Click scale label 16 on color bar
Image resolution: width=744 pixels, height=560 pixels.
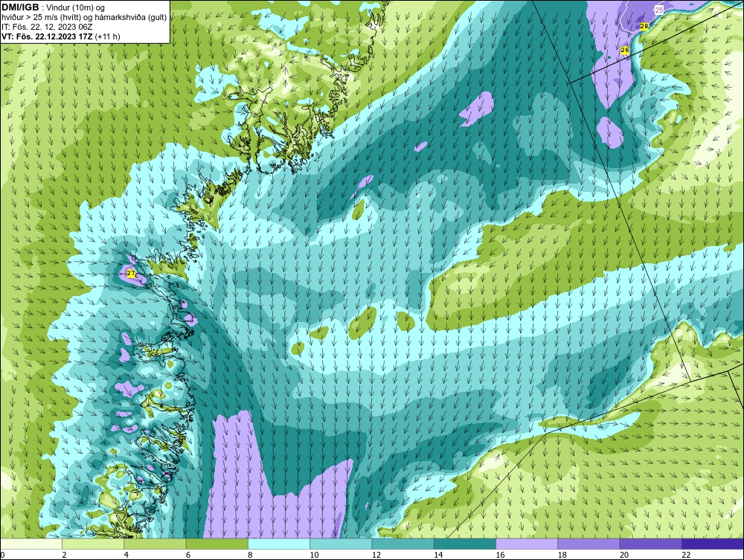pyautogui.click(x=500, y=556)
